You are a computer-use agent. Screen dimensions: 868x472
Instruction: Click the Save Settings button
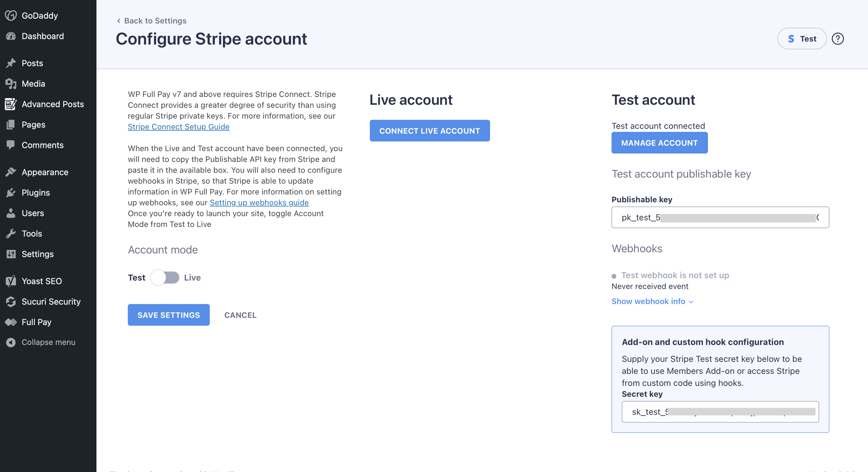[168, 315]
